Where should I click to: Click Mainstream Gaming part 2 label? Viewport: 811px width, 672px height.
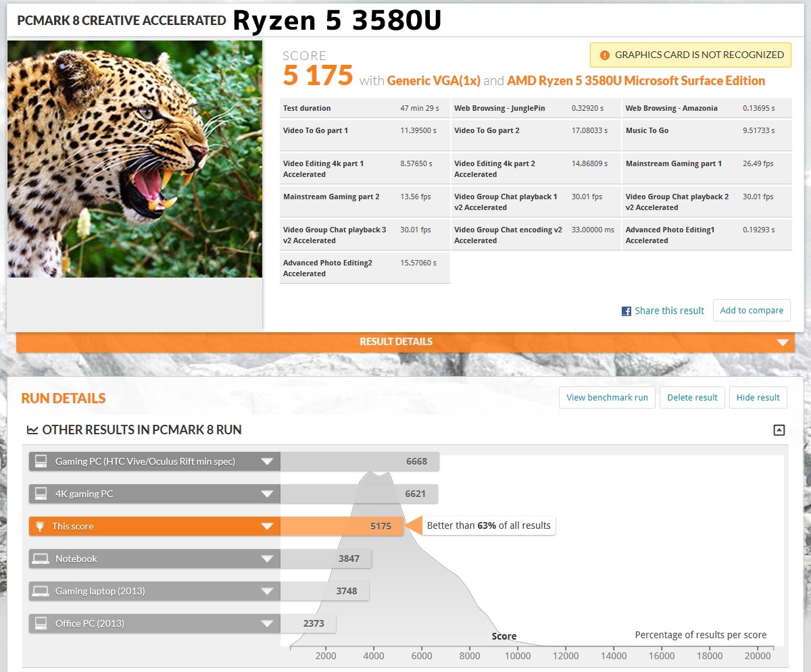pyautogui.click(x=331, y=197)
